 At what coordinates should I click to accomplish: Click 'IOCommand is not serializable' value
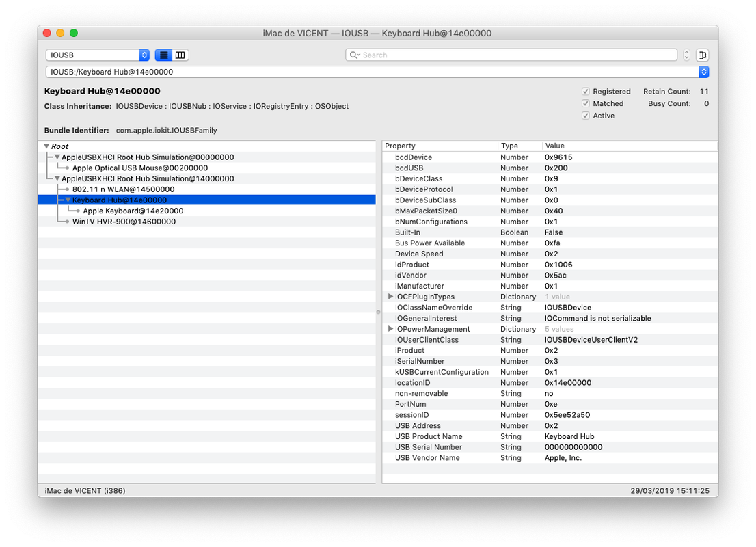(598, 319)
